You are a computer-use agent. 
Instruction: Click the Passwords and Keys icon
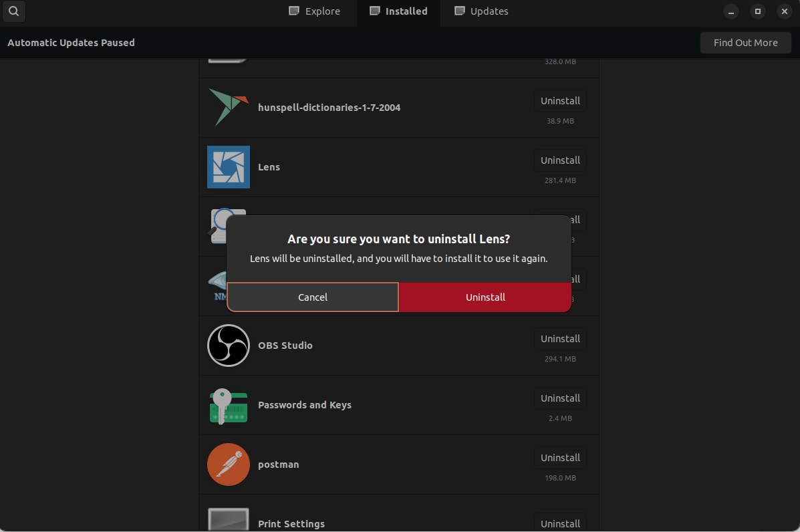tap(229, 406)
